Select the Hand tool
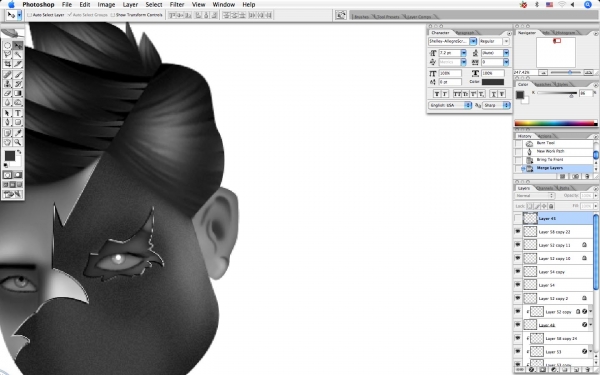The height and width of the screenshot is (375, 600). click(x=7, y=142)
